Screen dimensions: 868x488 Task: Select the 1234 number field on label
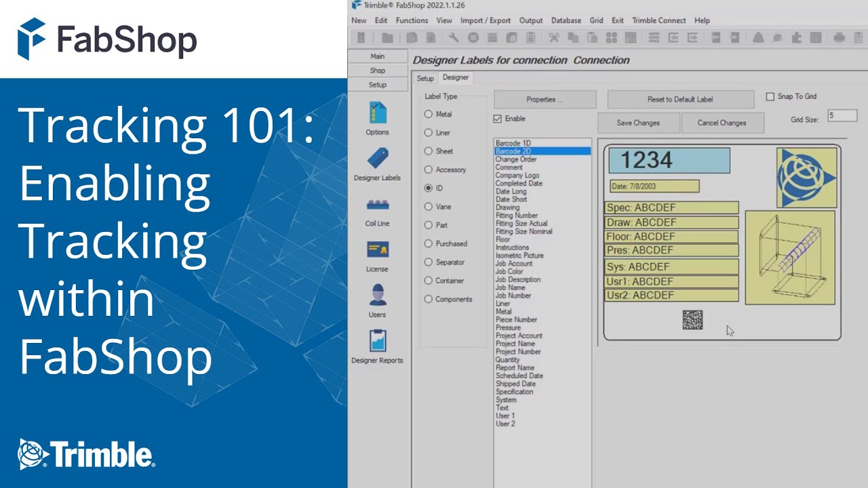point(669,161)
